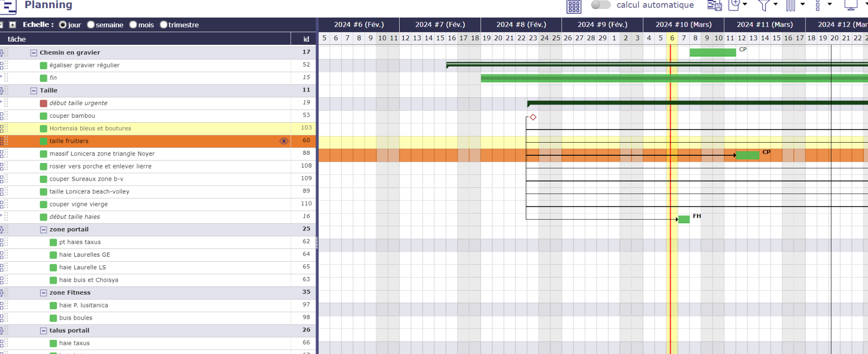Click the Planning page title
Viewport: 868px width, 354px height.
[x=48, y=5]
